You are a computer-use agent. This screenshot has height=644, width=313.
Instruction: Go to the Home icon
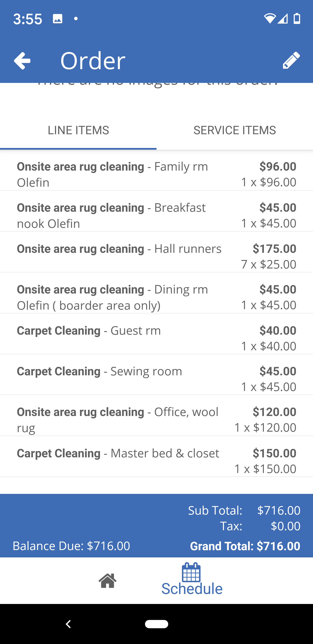point(107,580)
